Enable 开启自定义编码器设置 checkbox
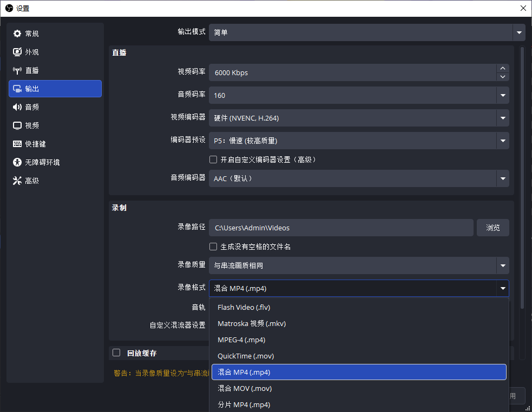 [x=213, y=160]
